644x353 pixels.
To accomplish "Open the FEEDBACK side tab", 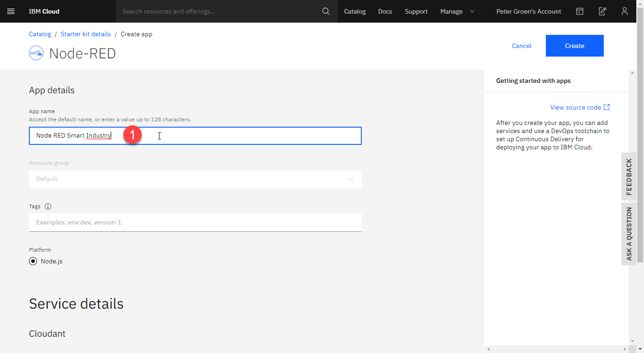I will [x=629, y=176].
